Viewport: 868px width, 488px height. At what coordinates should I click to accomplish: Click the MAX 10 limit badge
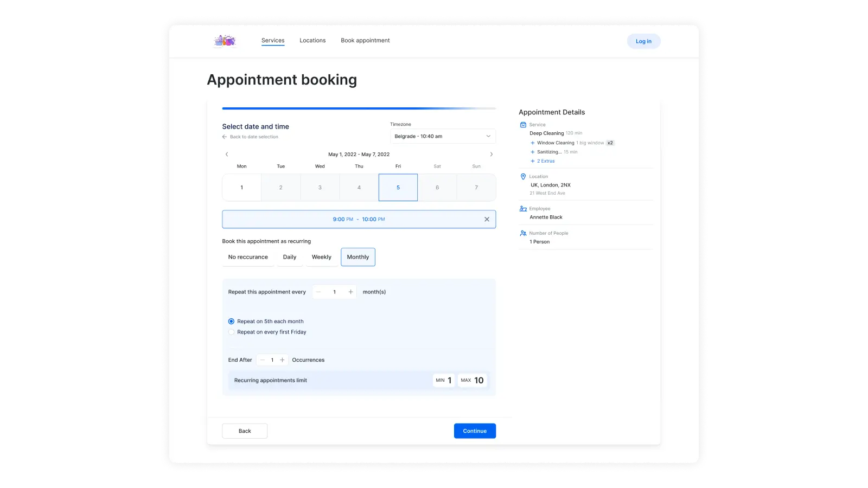click(473, 380)
